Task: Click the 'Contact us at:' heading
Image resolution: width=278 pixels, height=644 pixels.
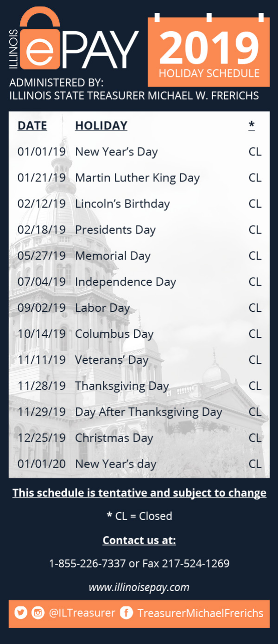Action: [139, 540]
